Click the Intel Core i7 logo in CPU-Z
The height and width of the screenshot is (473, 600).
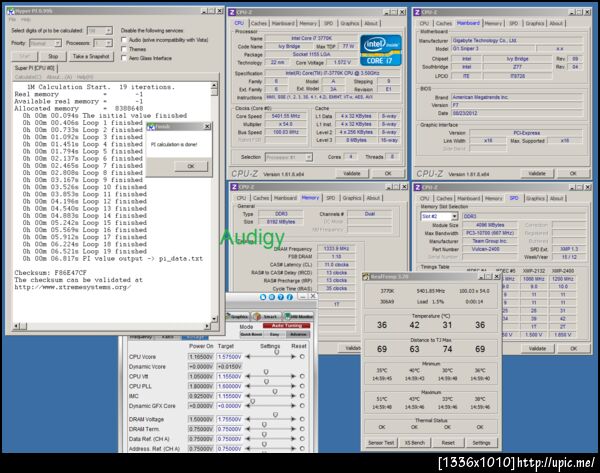(x=381, y=51)
